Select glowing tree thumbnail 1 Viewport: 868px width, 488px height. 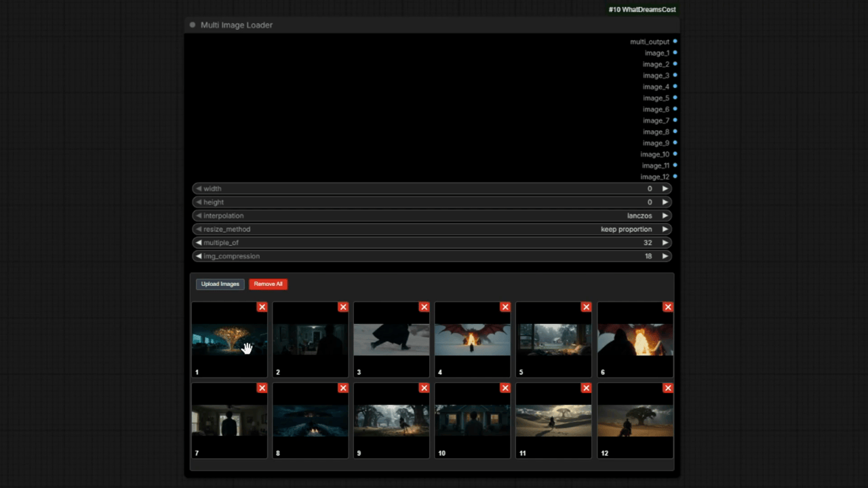pos(229,340)
